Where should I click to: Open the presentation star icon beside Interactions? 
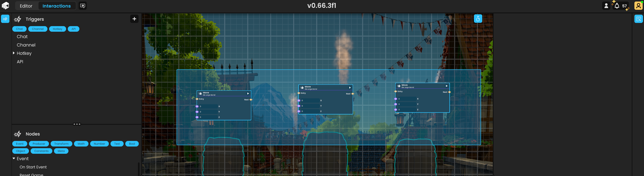(x=83, y=6)
